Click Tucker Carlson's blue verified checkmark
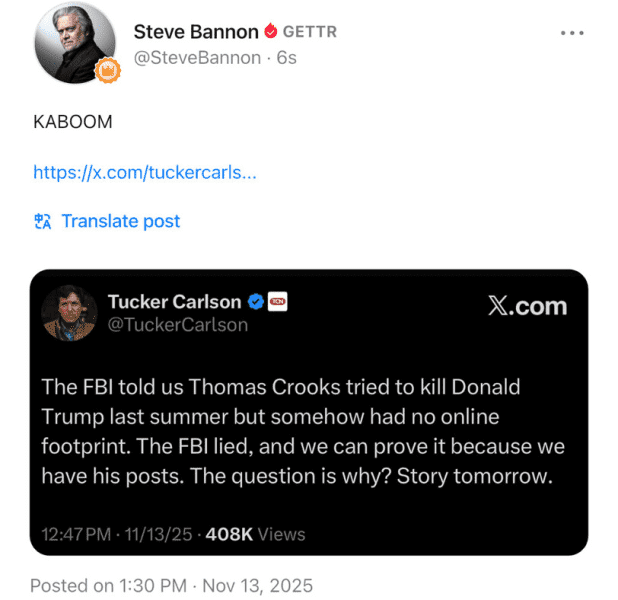The width and height of the screenshot is (618, 600). (x=256, y=302)
